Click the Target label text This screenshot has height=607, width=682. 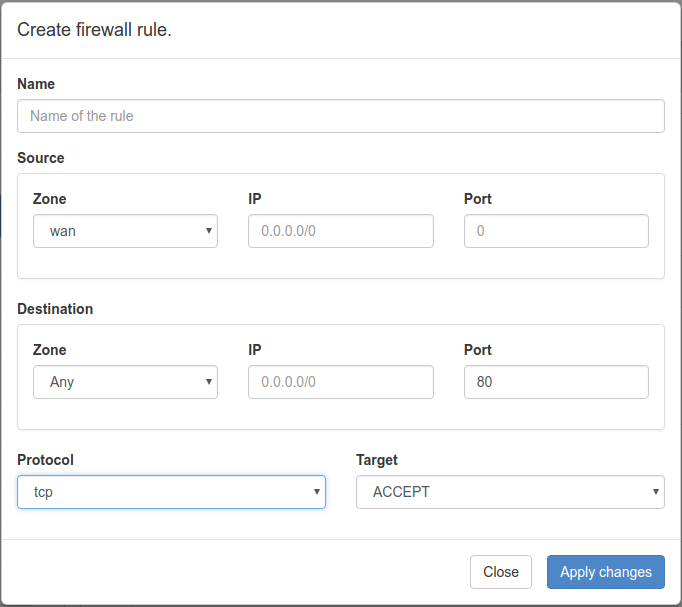tap(377, 460)
